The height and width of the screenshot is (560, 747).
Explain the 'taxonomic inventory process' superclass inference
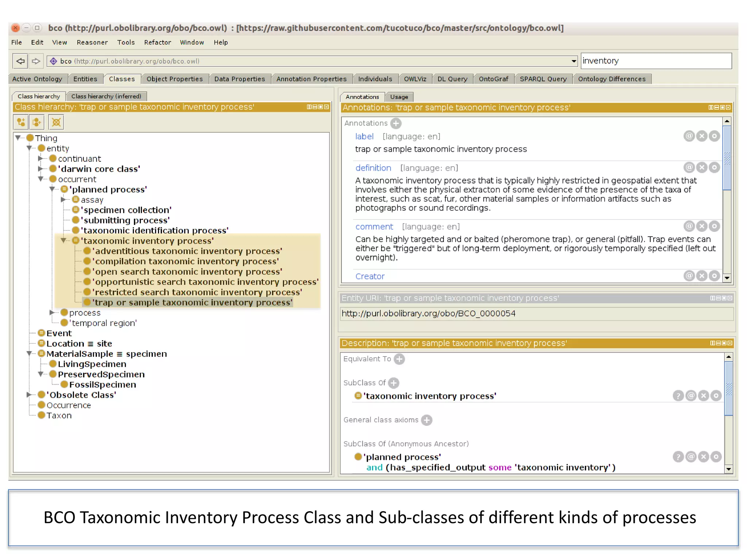[x=678, y=396]
